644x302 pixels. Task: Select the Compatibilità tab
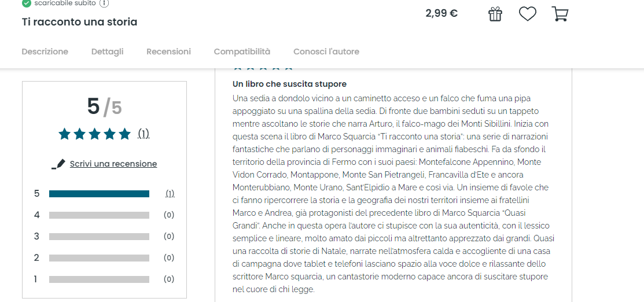tap(242, 51)
